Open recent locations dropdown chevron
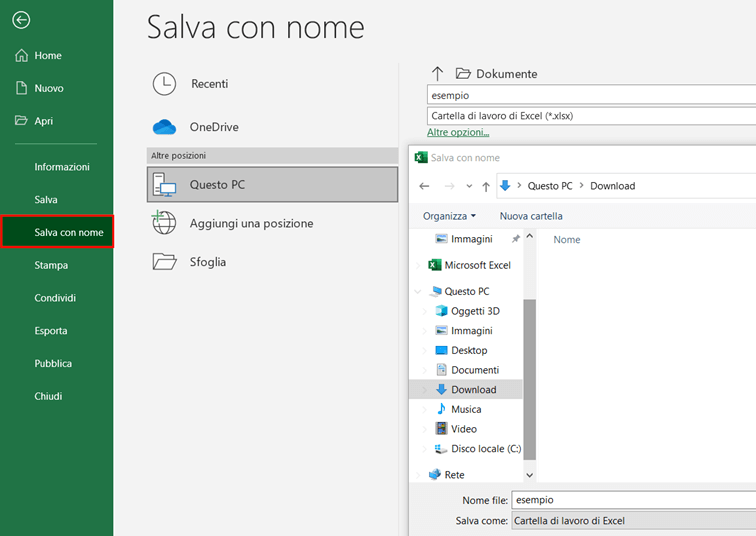The image size is (756, 536). [469, 186]
